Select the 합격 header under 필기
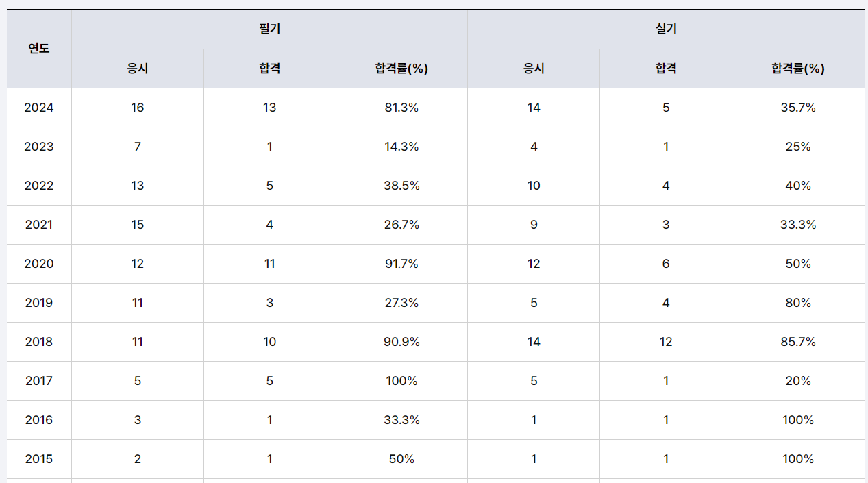 coord(269,69)
